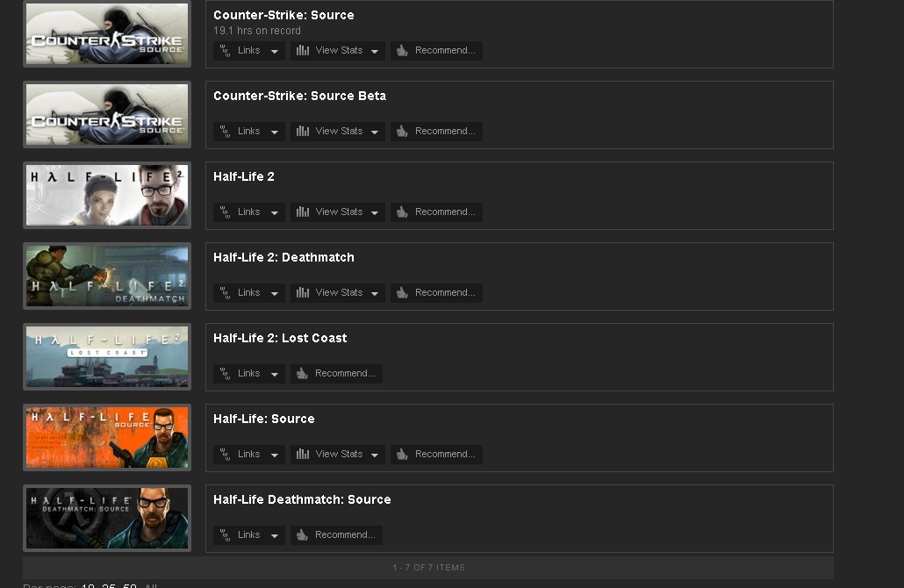Click Recommend in the Half-Life: Source row
Viewport: 904px width, 588px height.
point(436,455)
